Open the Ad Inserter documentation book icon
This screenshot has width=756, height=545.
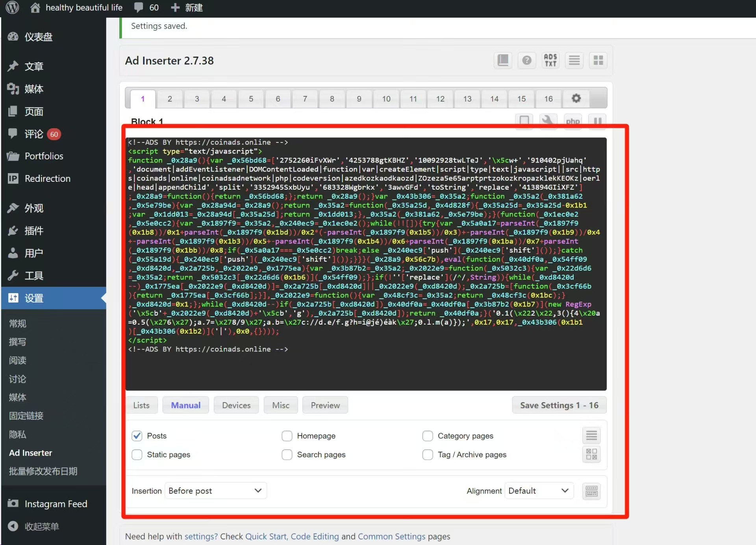point(503,61)
